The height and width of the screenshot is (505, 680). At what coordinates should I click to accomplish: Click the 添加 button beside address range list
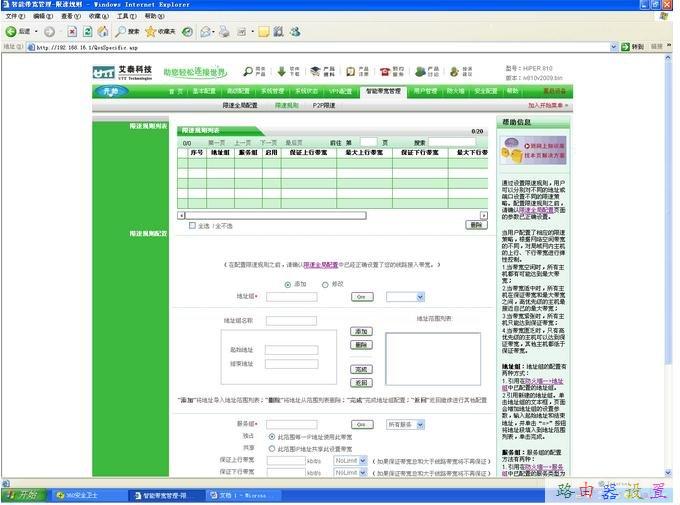(361, 331)
